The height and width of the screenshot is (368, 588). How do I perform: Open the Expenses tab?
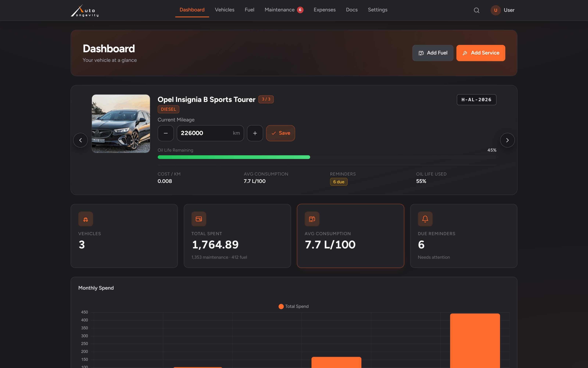(x=324, y=10)
